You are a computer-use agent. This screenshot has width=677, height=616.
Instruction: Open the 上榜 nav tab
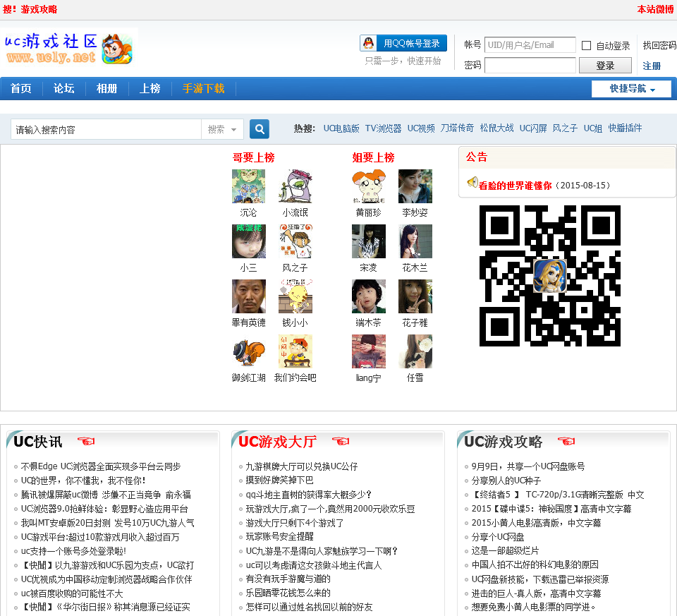(150, 89)
